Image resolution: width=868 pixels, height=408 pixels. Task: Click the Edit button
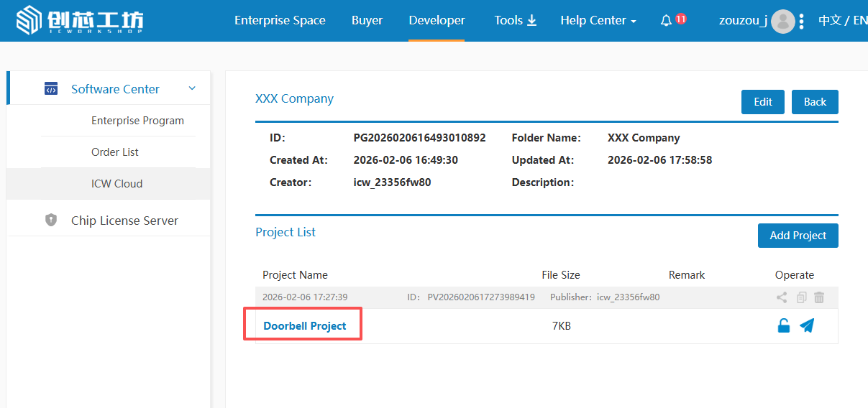(762, 102)
